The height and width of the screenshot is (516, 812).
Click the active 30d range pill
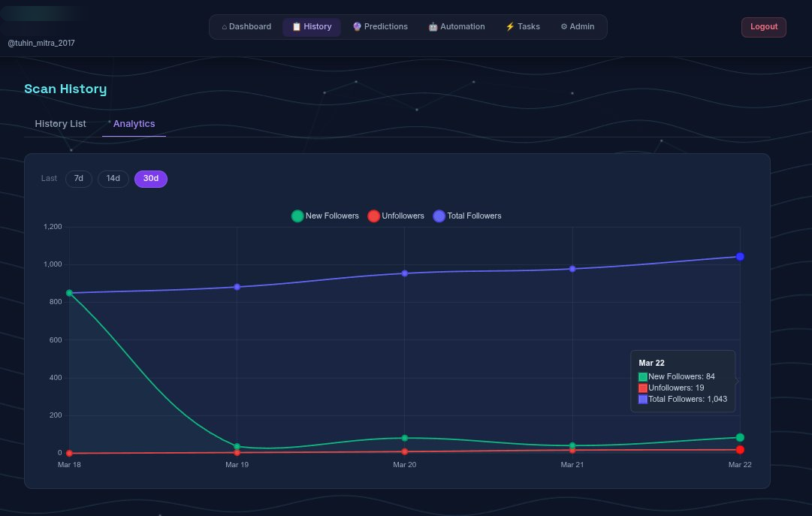(x=150, y=179)
